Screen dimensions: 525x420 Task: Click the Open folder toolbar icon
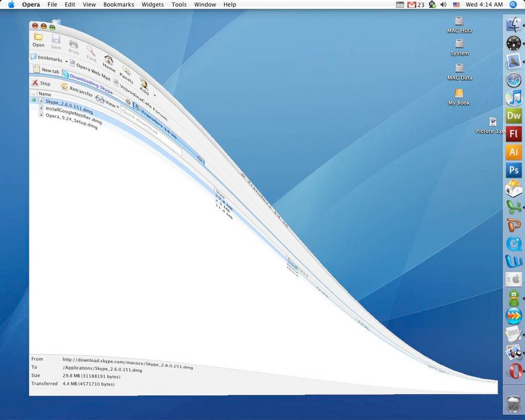pyautogui.click(x=38, y=37)
